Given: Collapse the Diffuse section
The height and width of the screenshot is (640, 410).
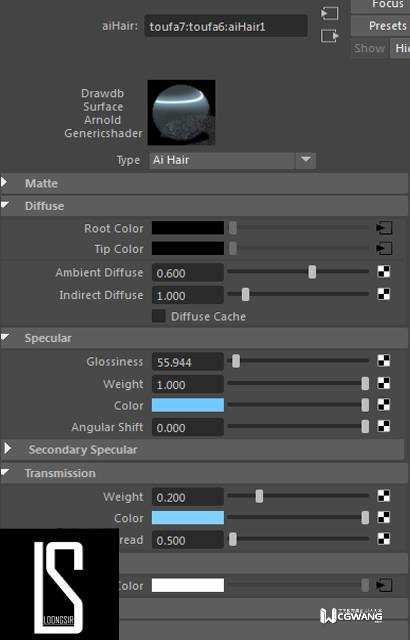Looking at the screenshot, I should 5,205.
